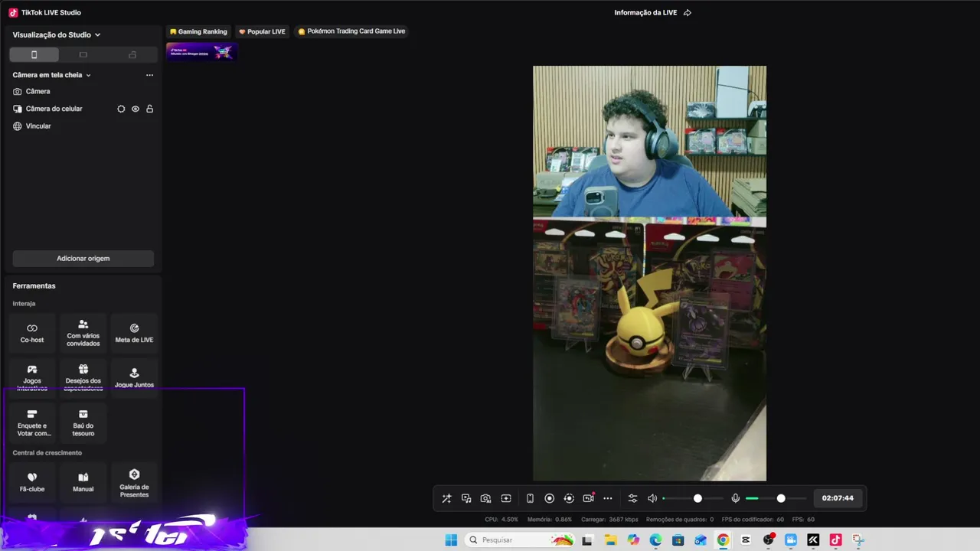The height and width of the screenshot is (551, 980).
Task: Hide the Câmera do celular source
Action: point(136,109)
